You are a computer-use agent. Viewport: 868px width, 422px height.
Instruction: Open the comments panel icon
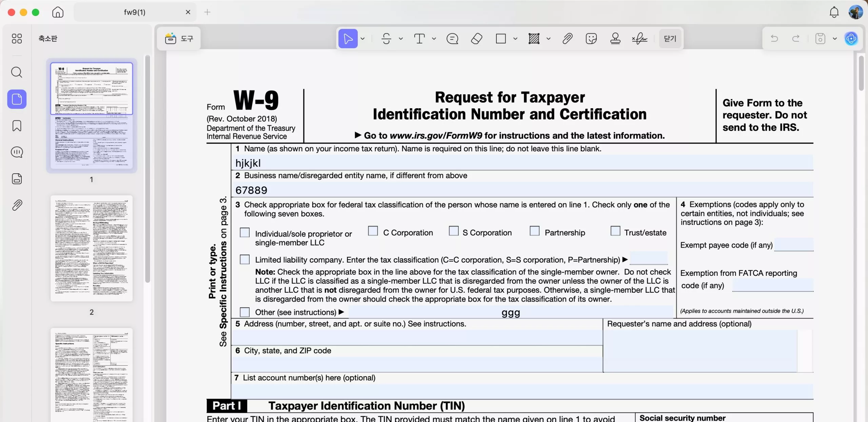[17, 152]
